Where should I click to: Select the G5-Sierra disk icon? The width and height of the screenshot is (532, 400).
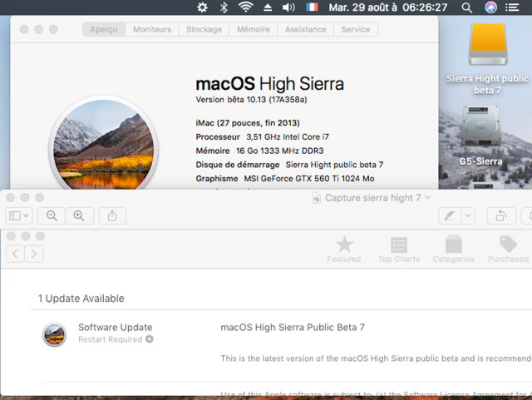point(480,126)
